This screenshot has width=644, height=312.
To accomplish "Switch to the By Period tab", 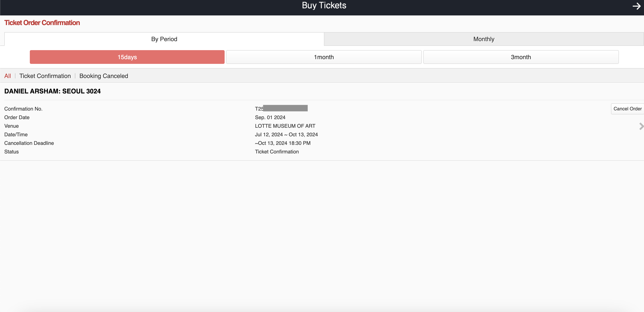I will click(164, 39).
